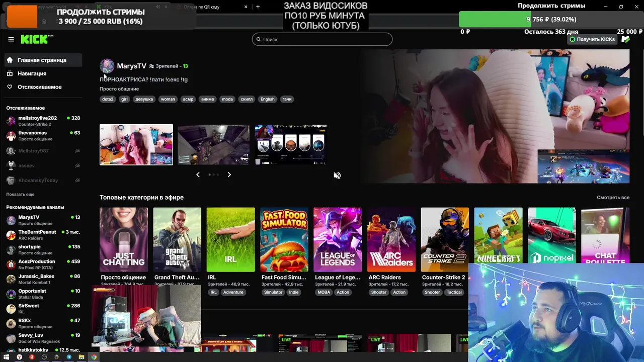
Task: Open recommended channel shortypie
Action: [x=43, y=250]
